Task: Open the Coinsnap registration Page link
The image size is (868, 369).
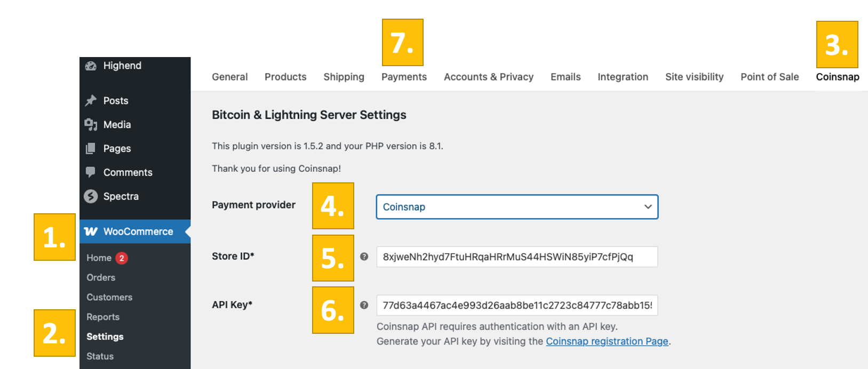Action: click(x=607, y=341)
